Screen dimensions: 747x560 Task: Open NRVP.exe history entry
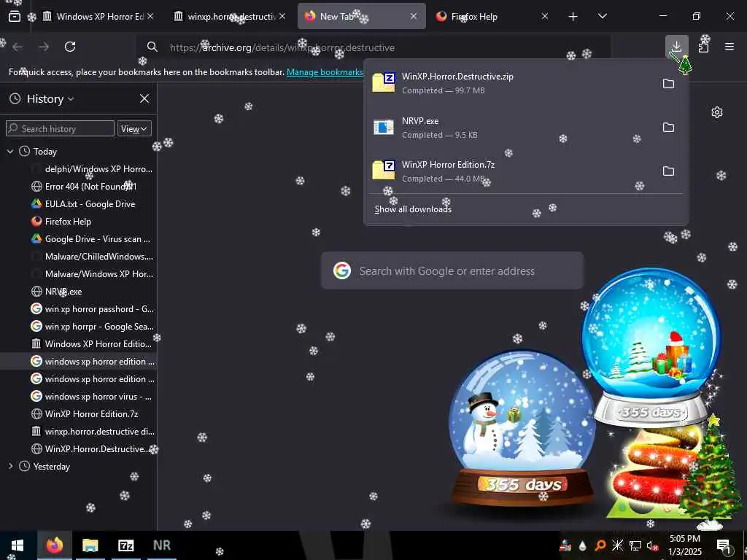[63, 292]
